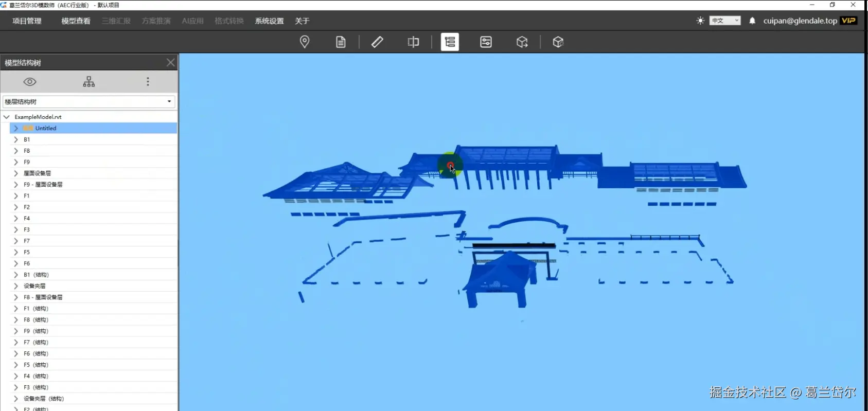Activate the section clipping tool
Viewport: 868px width, 411px height.
[x=413, y=42]
